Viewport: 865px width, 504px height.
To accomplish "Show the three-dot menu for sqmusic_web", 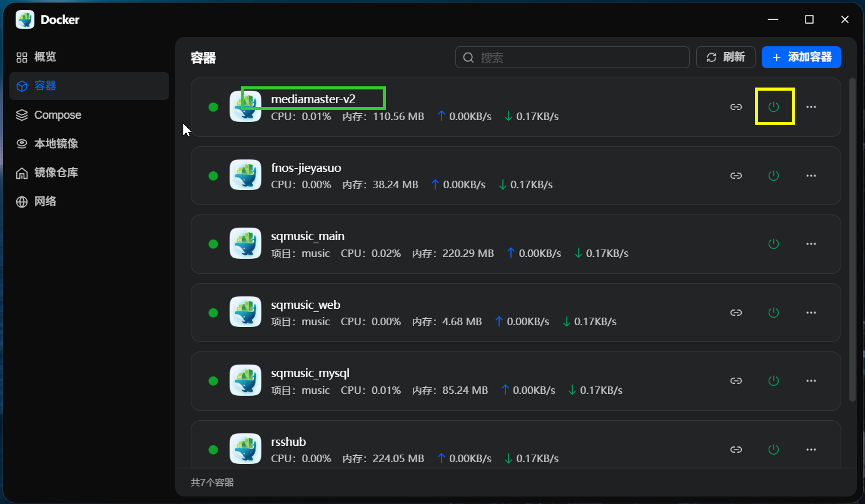I will 811,312.
